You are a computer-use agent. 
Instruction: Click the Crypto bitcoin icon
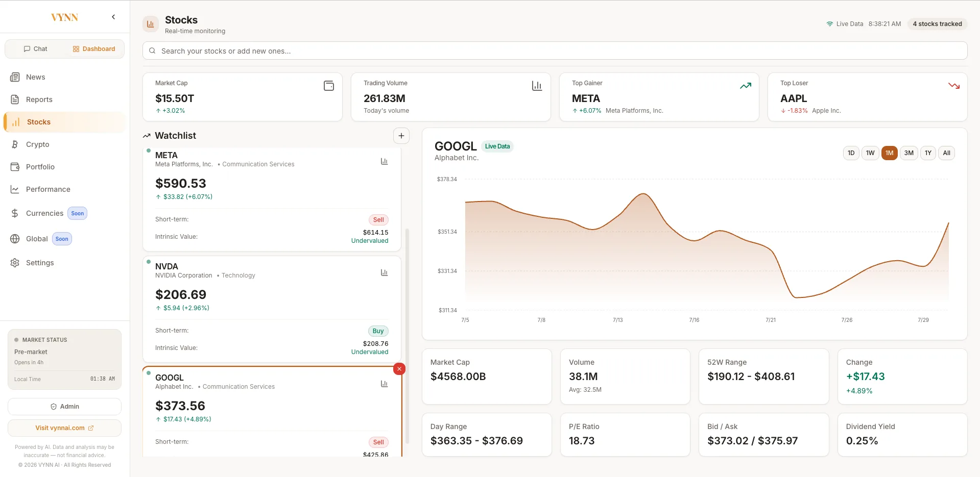pyautogui.click(x=15, y=144)
